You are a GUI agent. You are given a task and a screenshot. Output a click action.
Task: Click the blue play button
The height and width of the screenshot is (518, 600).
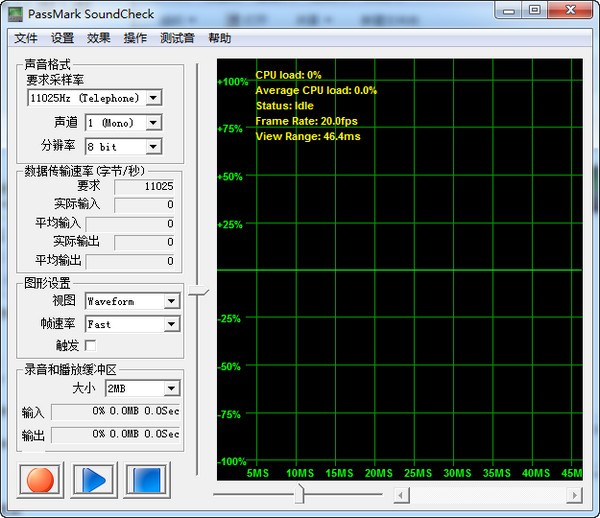pos(94,480)
